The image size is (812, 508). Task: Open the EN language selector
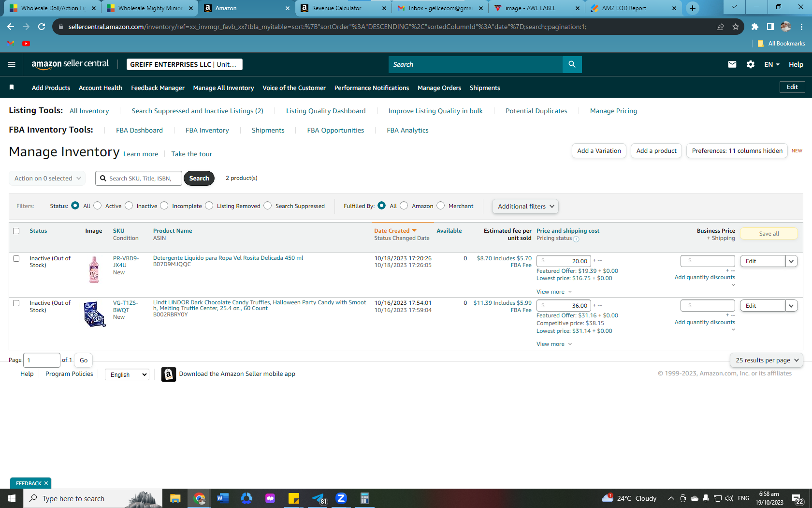(x=772, y=64)
